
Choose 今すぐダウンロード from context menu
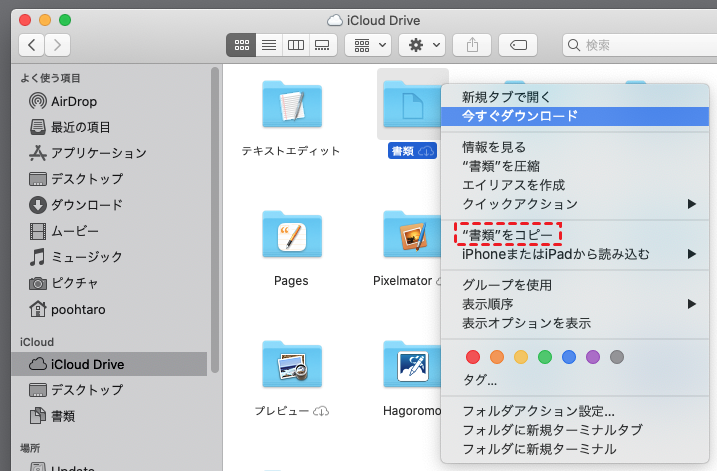519,116
